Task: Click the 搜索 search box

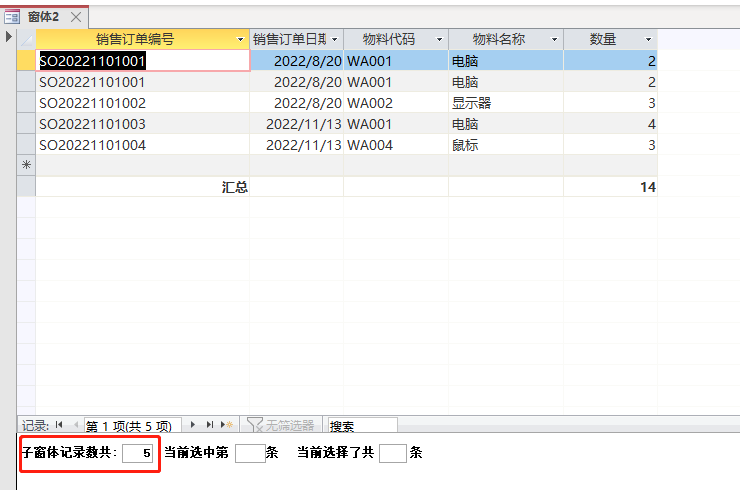Action: click(362, 425)
